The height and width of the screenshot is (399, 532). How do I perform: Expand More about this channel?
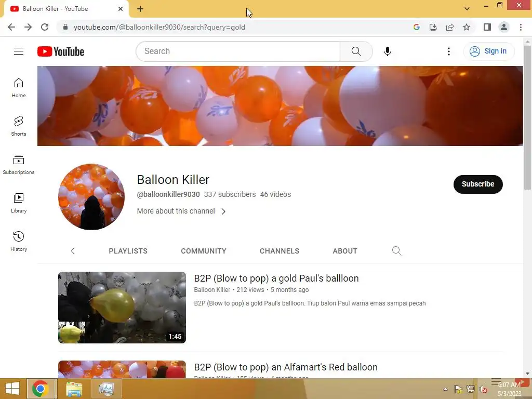[181, 211]
